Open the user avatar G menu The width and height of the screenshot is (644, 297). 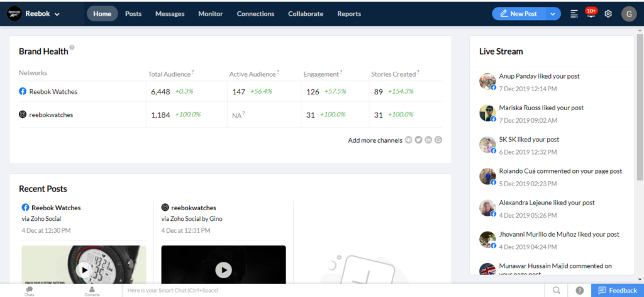628,14
